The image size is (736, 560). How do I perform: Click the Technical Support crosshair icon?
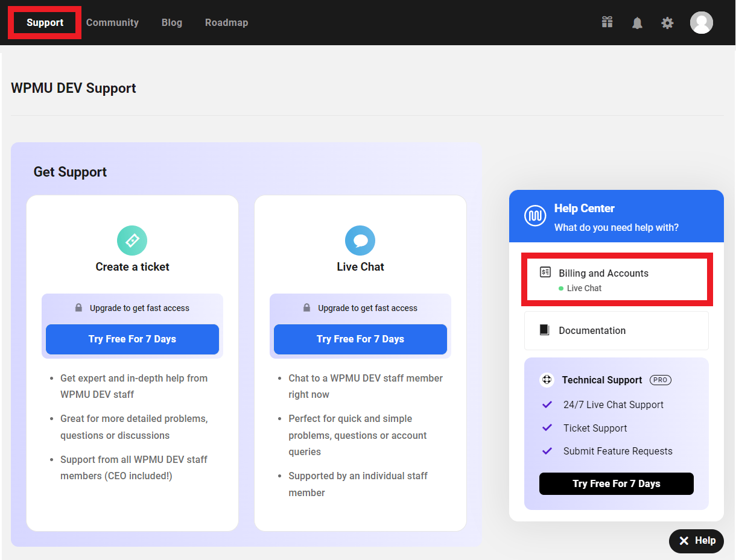(x=547, y=380)
